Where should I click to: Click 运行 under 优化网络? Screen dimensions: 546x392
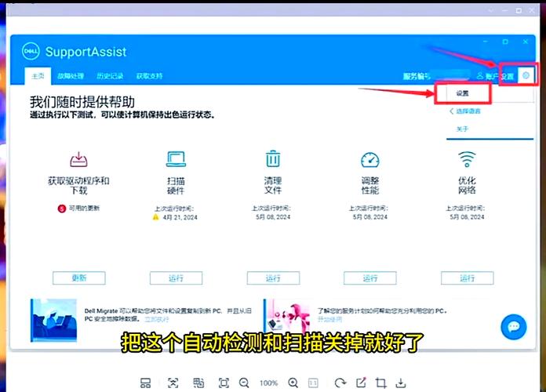pyautogui.click(x=467, y=278)
